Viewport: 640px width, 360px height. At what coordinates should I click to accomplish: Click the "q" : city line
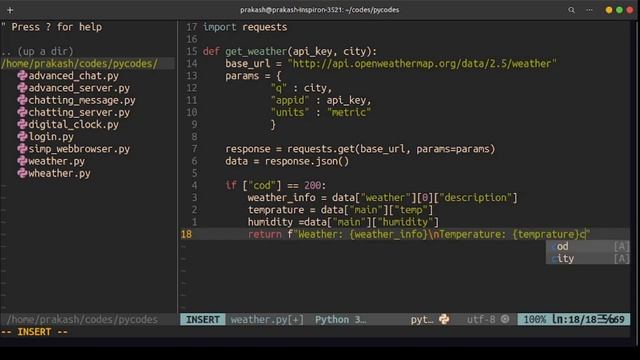tap(301, 88)
